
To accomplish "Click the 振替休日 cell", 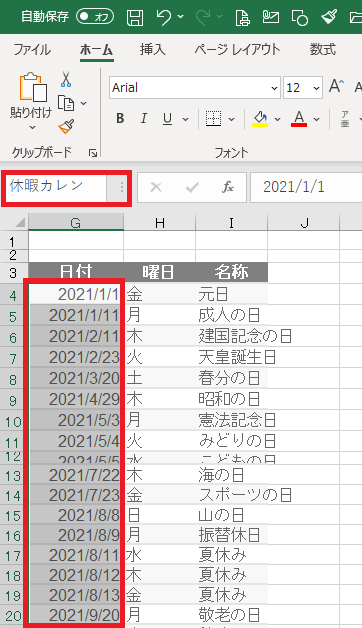I will click(231, 535).
